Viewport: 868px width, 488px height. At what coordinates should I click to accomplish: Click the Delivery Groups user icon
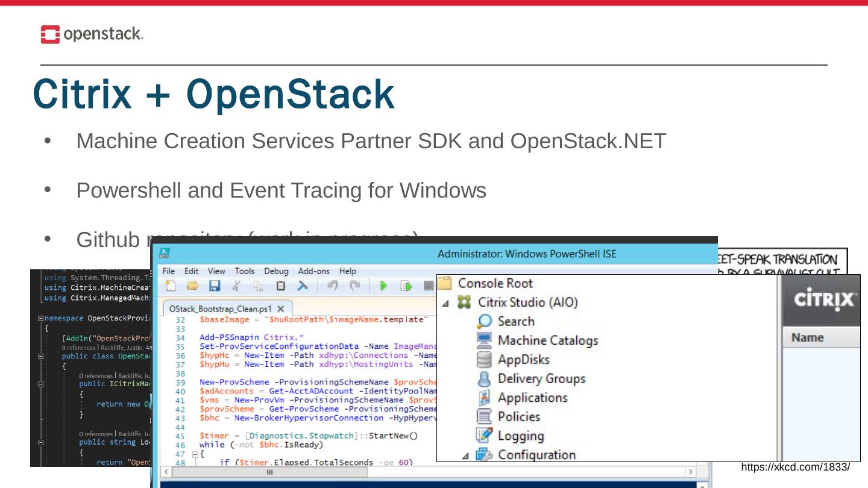click(484, 379)
